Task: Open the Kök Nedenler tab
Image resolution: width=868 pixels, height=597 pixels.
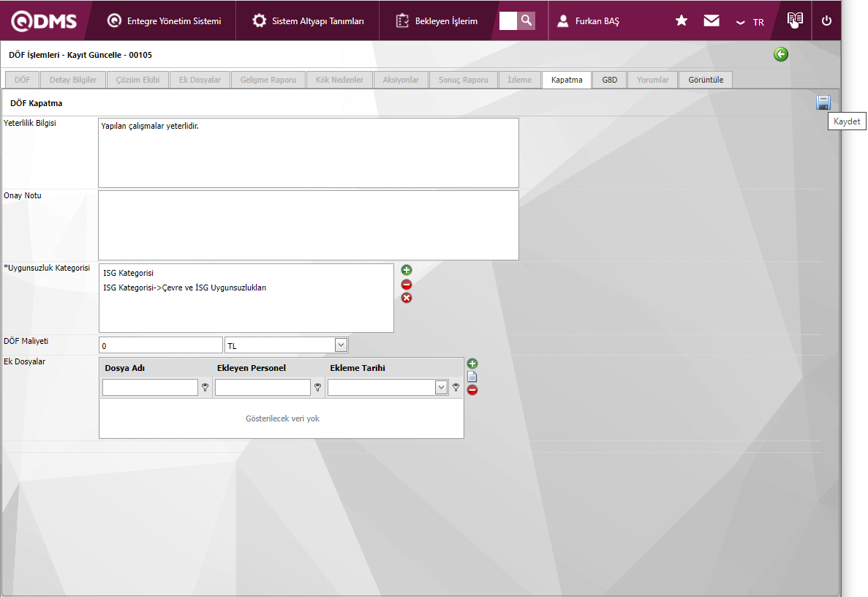Action: (339, 80)
